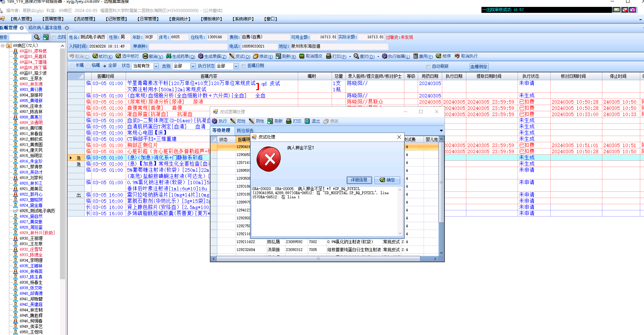The width and height of the screenshot is (644, 335).
Task: Click 生成单据(Z) generate document icon
Action: point(201,56)
